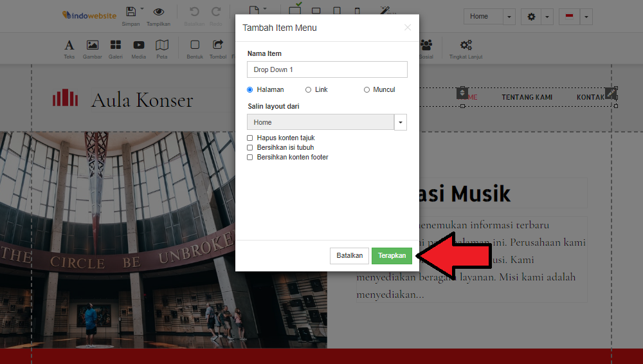Expand the page icon dropdown arrow
The width and height of the screenshot is (643, 364).
pos(265,8)
